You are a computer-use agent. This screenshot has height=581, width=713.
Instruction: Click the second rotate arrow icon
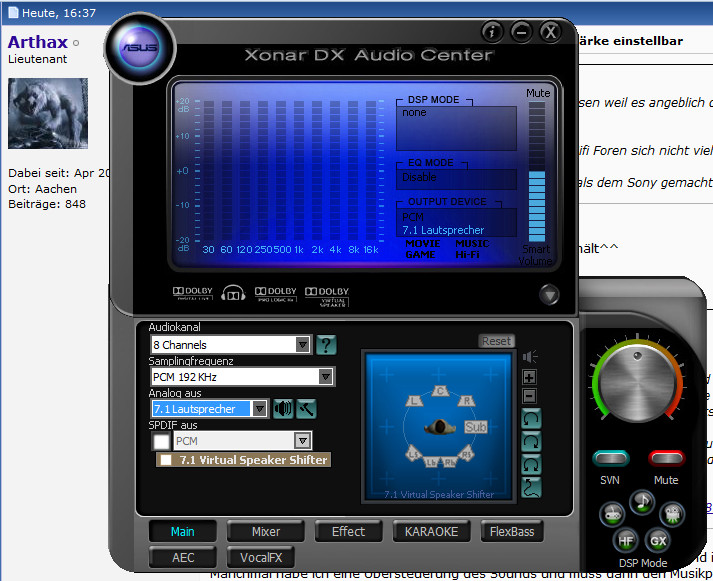pyautogui.click(x=531, y=441)
